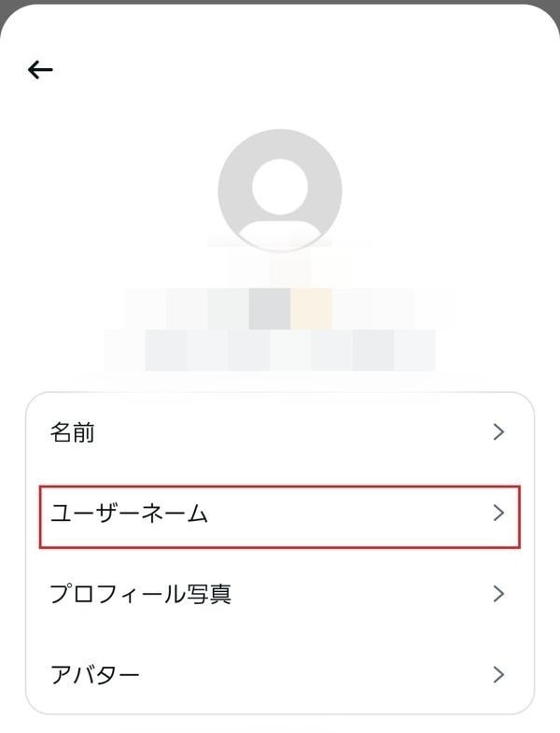
Task: Click the chevron beside アバター
Action: click(498, 674)
